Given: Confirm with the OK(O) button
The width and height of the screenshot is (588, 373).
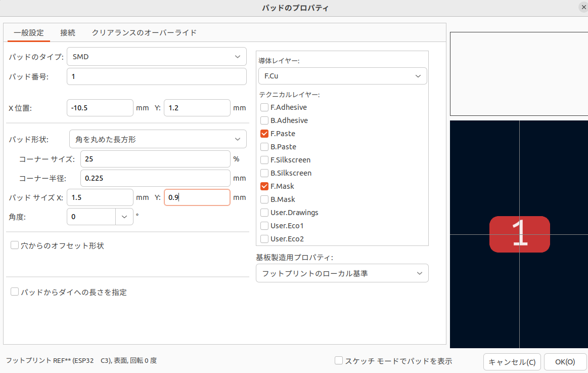Looking at the screenshot, I should pos(565,362).
